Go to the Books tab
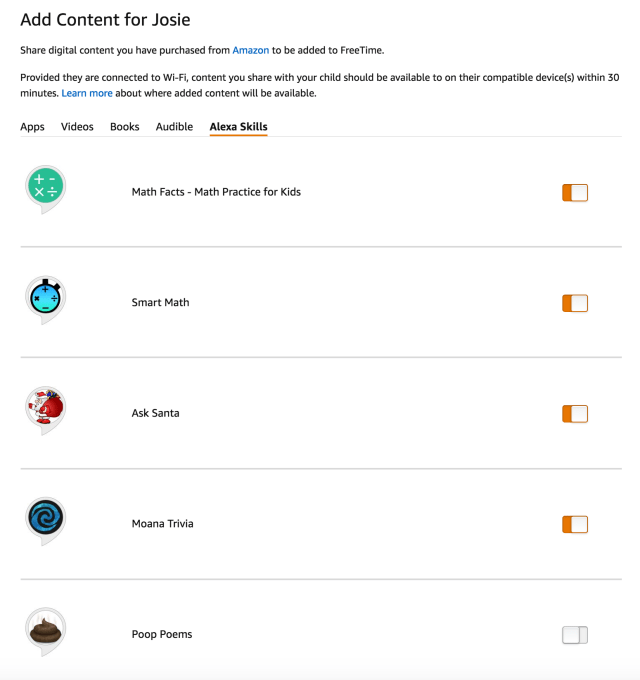The height and width of the screenshot is (680, 640). coord(124,127)
